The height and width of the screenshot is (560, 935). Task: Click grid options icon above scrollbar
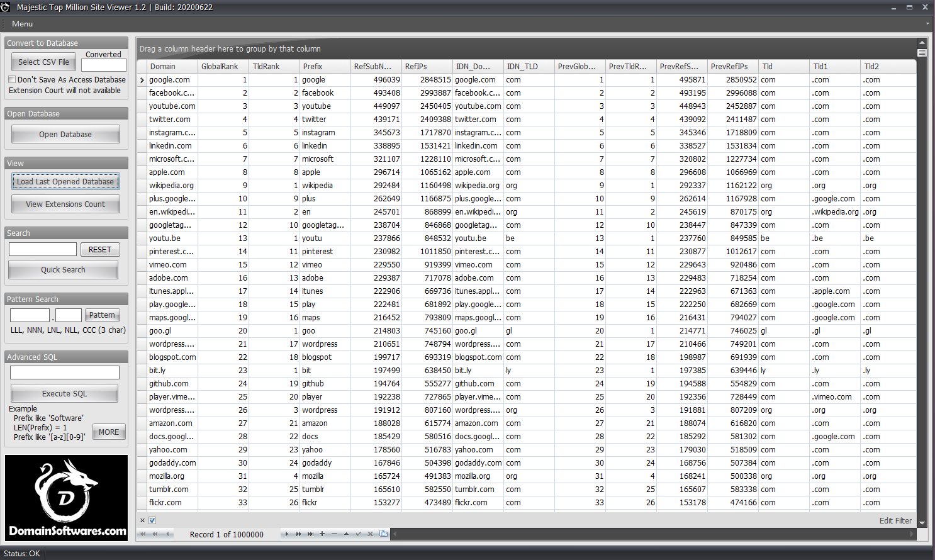922,53
